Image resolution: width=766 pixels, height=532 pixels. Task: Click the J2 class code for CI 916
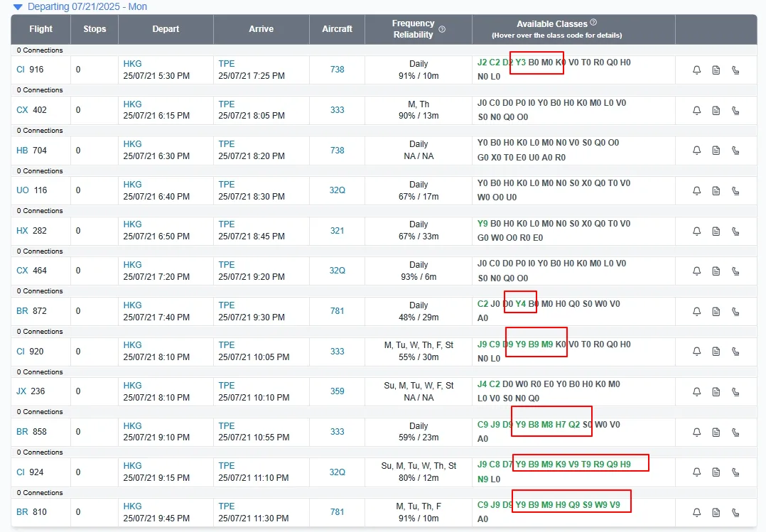point(482,62)
